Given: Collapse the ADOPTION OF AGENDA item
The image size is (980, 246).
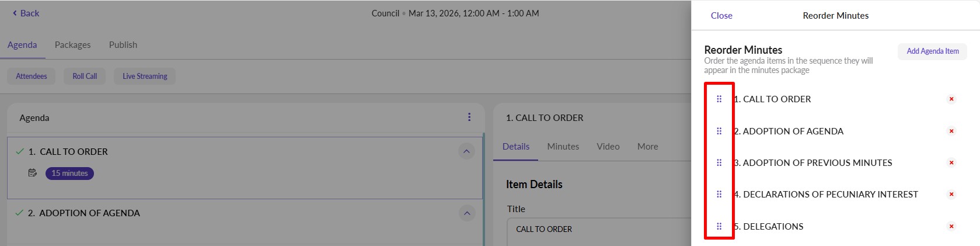Looking at the screenshot, I should [466, 213].
